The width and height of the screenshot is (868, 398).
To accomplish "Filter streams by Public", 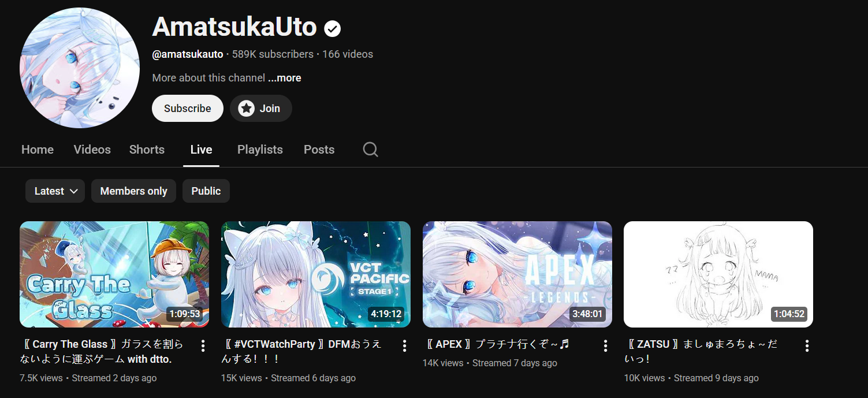I will (206, 191).
